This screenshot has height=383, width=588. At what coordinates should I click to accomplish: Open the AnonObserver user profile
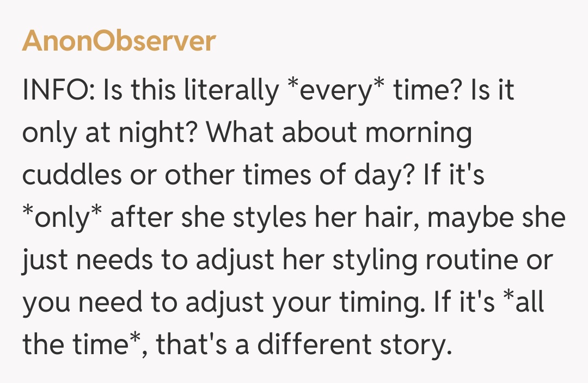(x=119, y=41)
